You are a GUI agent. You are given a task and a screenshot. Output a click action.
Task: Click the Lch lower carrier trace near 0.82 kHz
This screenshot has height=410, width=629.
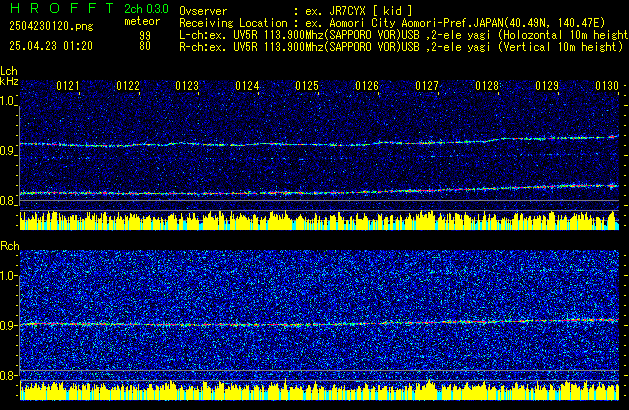[x=319, y=191]
